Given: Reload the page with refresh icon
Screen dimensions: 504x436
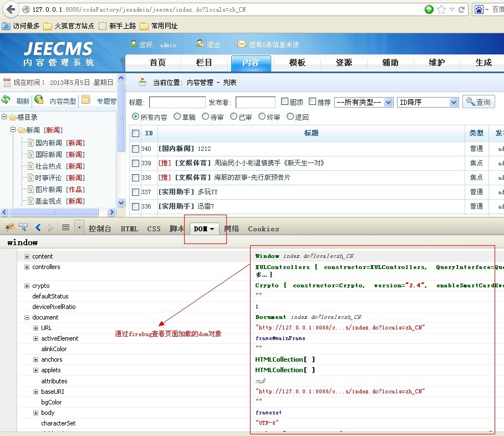Looking at the screenshot, I should click(461, 9).
